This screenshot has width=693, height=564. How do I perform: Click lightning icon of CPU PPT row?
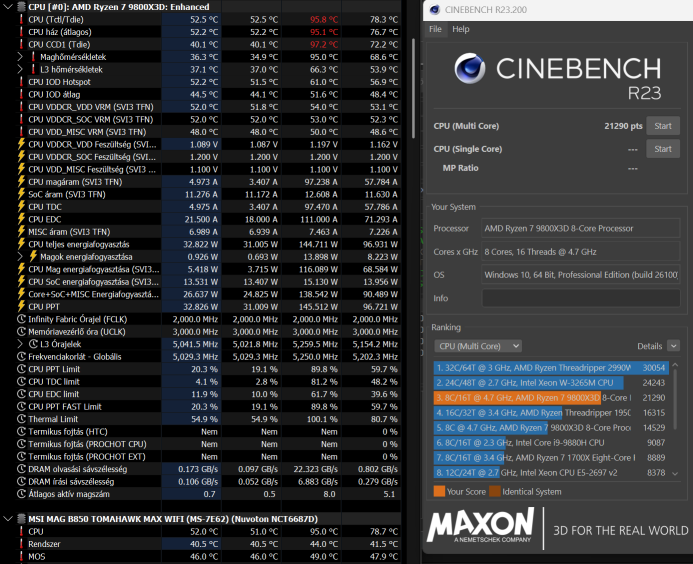[21, 306]
